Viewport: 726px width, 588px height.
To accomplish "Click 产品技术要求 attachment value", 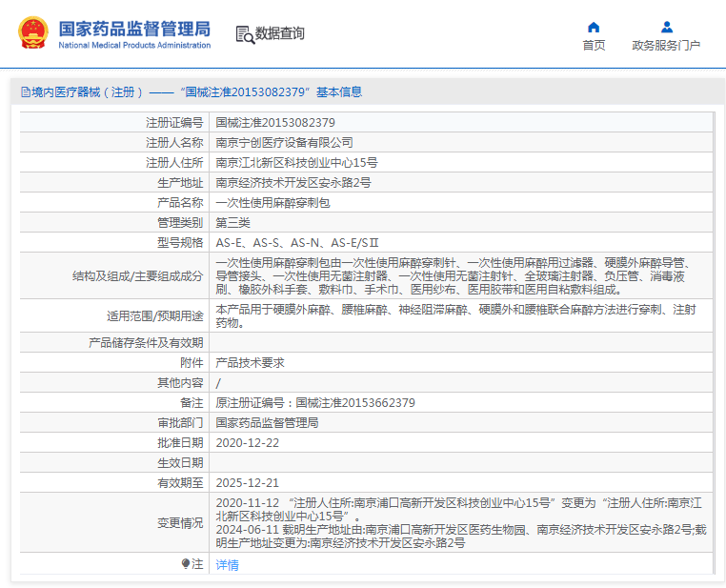I will tap(250, 362).
